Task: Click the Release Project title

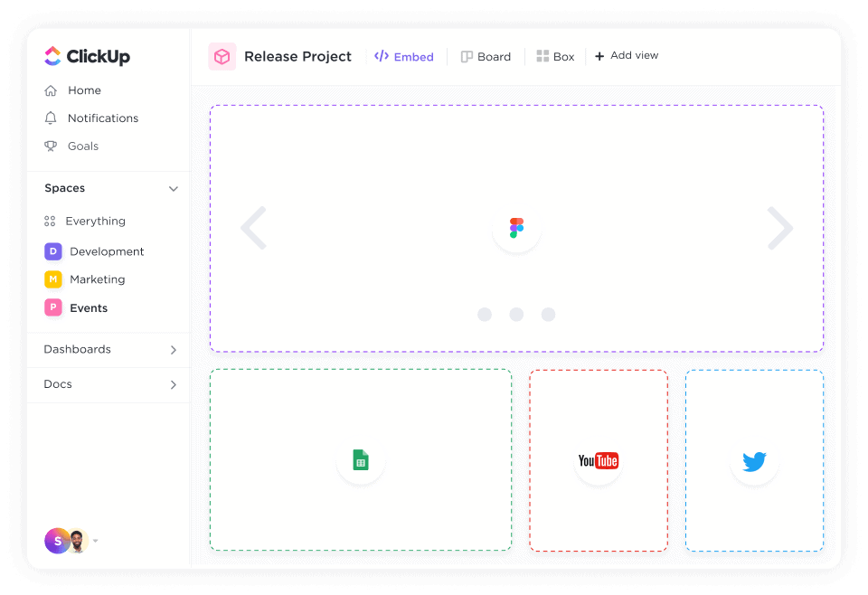Action: click(x=297, y=56)
